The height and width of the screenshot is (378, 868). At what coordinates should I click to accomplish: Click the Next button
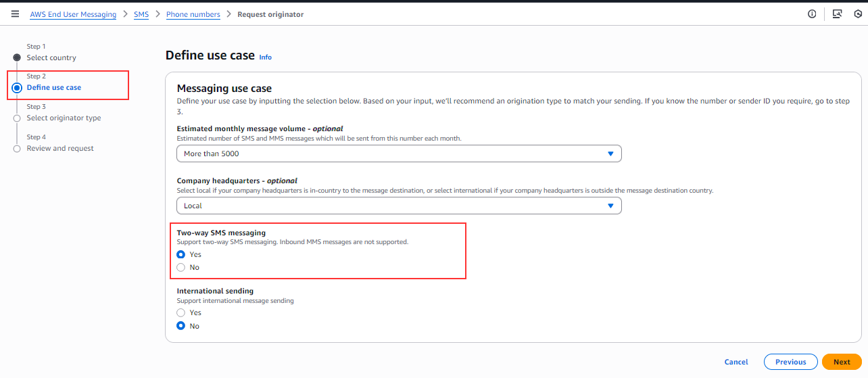[x=841, y=362]
